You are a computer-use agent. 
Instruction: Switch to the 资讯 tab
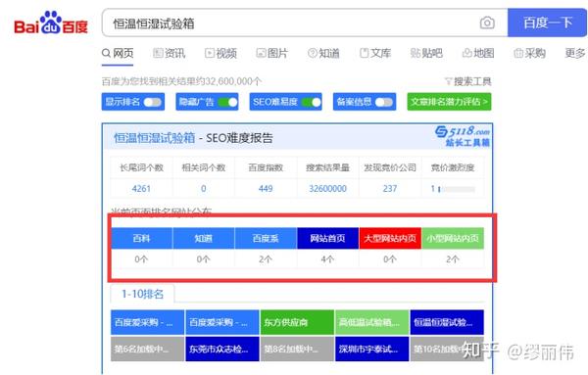pos(170,53)
